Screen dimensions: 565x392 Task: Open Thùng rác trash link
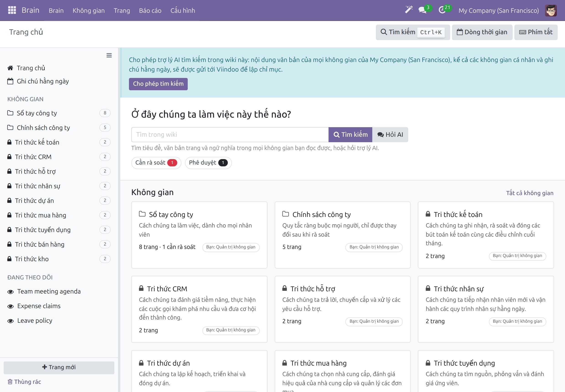(24, 382)
